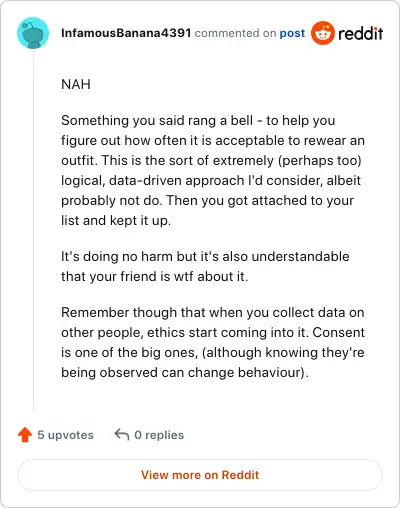Image resolution: width=400 pixels, height=508 pixels.
Task: Upvote the comment with the orange arrow
Action: click(25, 435)
